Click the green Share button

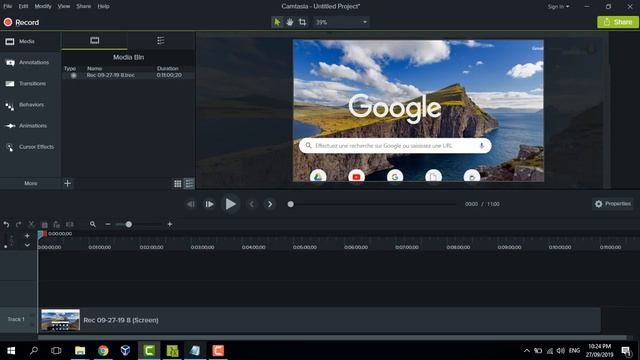click(618, 22)
